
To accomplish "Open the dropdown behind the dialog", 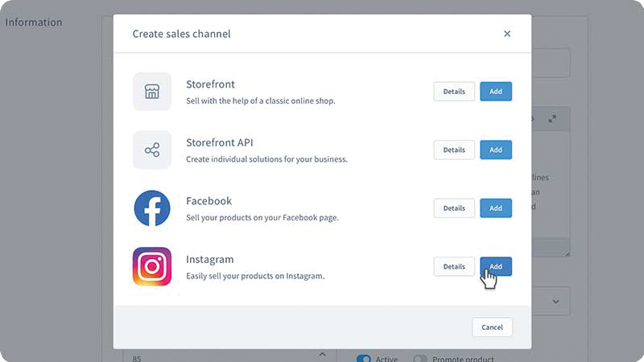I will (x=555, y=302).
